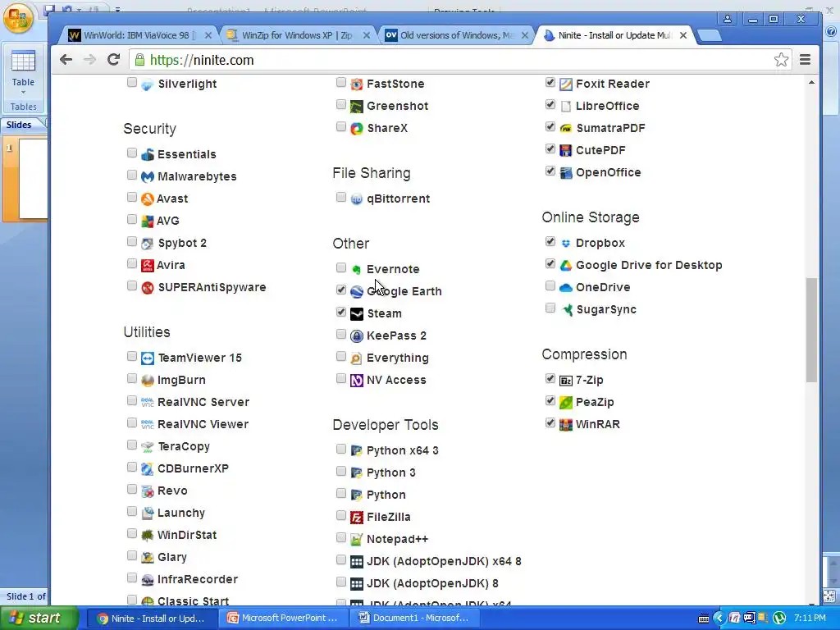Check the Spybot 2 checkbox
The image size is (840, 630).
pyautogui.click(x=132, y=242)
